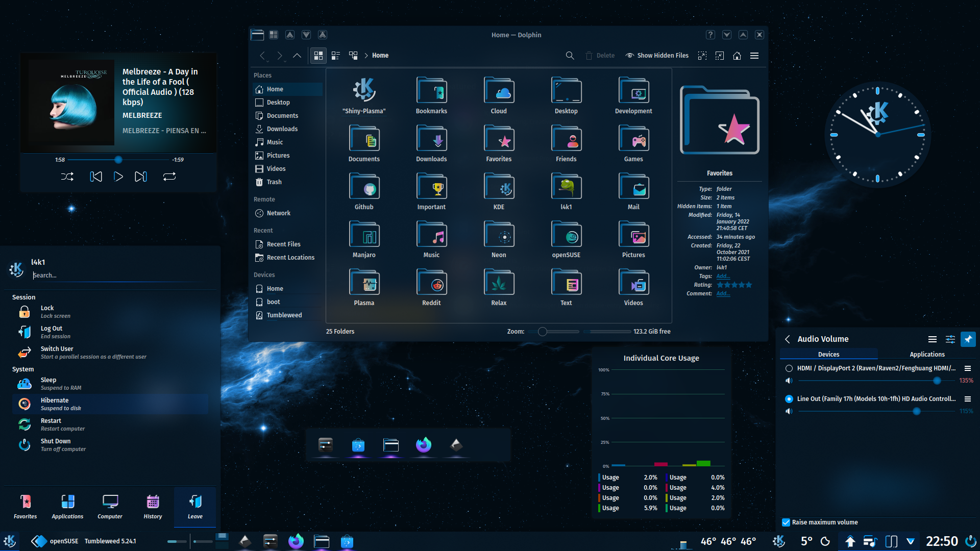Open the Games folder
Screen dimensions: 980x551
(633, 144)
